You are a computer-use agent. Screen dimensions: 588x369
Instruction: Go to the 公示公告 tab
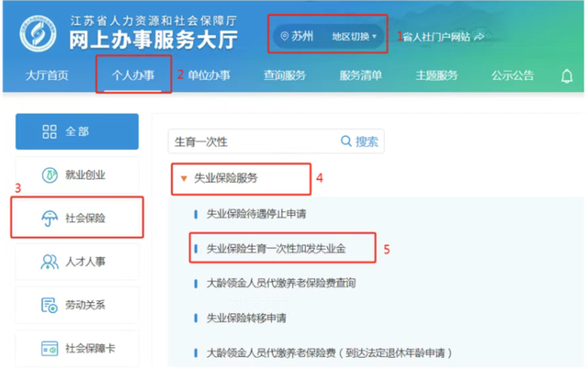[513, 75]
